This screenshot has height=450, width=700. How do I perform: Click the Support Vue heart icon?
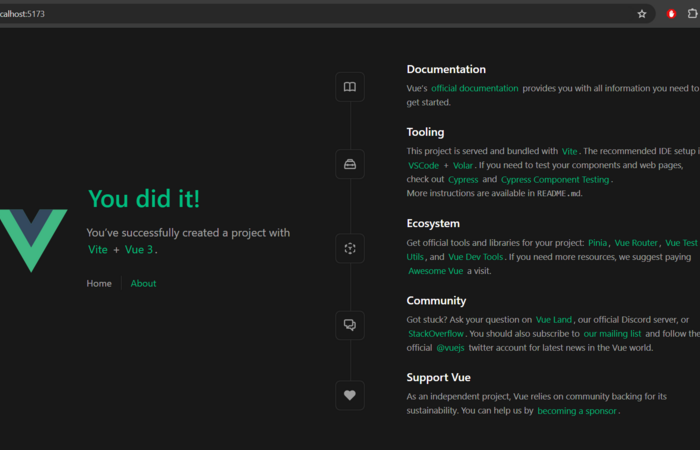(350, 395)
